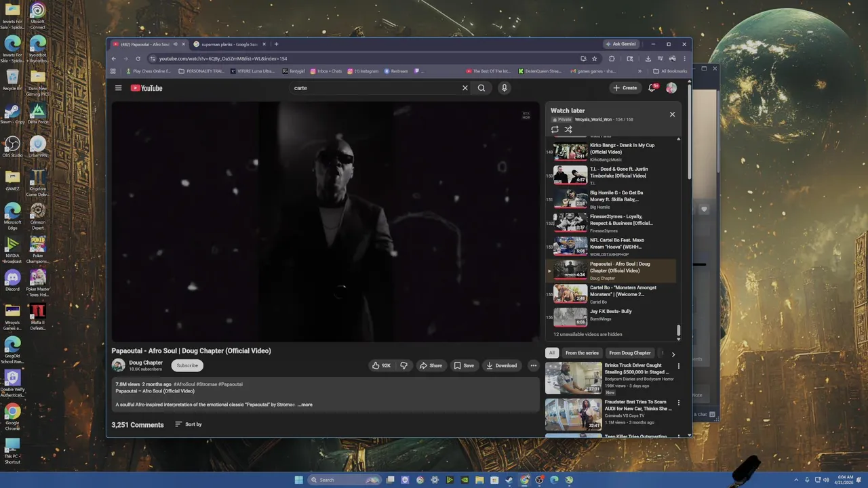This screenshot has height=488, width=868.
Task: Open OBS Studio desktop shortcut
Action: (x=12, y=146)
